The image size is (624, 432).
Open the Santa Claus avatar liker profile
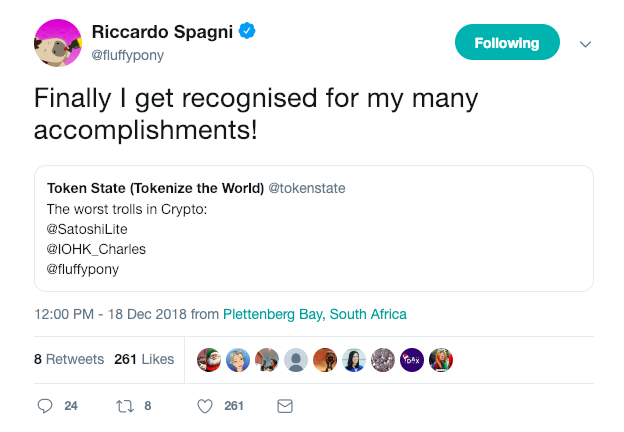209,360
